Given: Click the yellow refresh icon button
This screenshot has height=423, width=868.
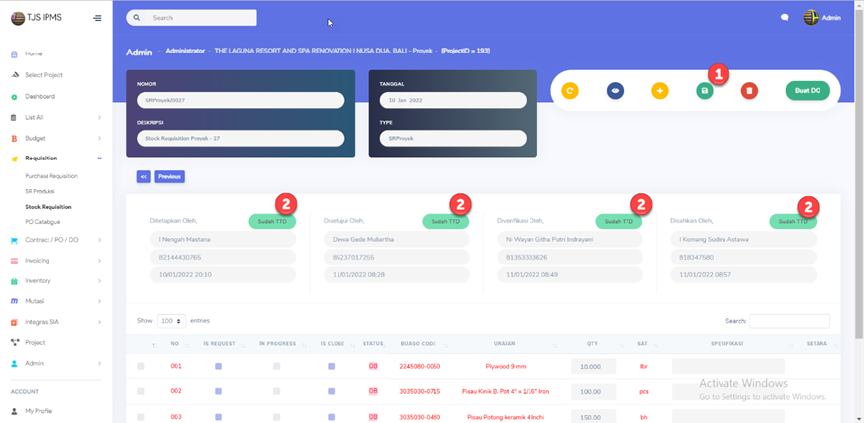Looking at the screenshot, I should click(x=570, y=91).
